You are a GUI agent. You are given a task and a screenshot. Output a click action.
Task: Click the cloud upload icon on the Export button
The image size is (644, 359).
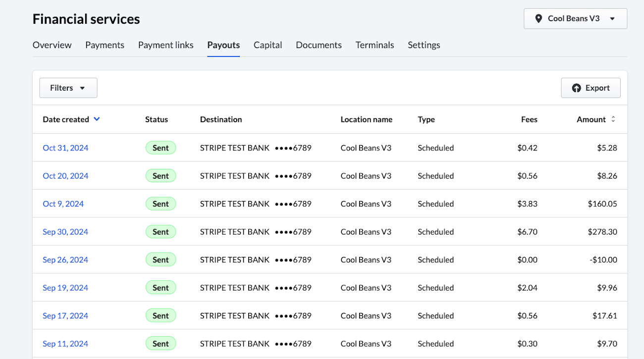(576, 88)
